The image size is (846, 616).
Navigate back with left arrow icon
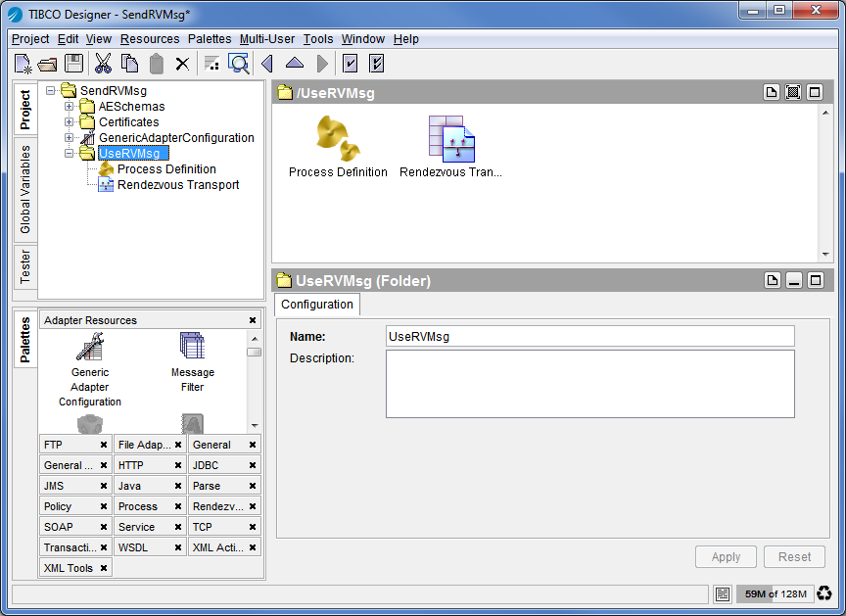click(x=267, y=64)
